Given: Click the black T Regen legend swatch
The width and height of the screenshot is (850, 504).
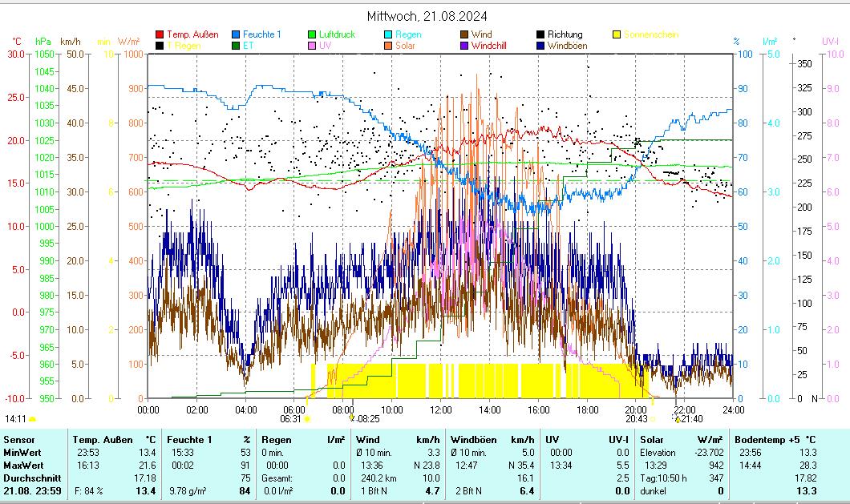Looking at the screenshot, I should tap(160, 46).
